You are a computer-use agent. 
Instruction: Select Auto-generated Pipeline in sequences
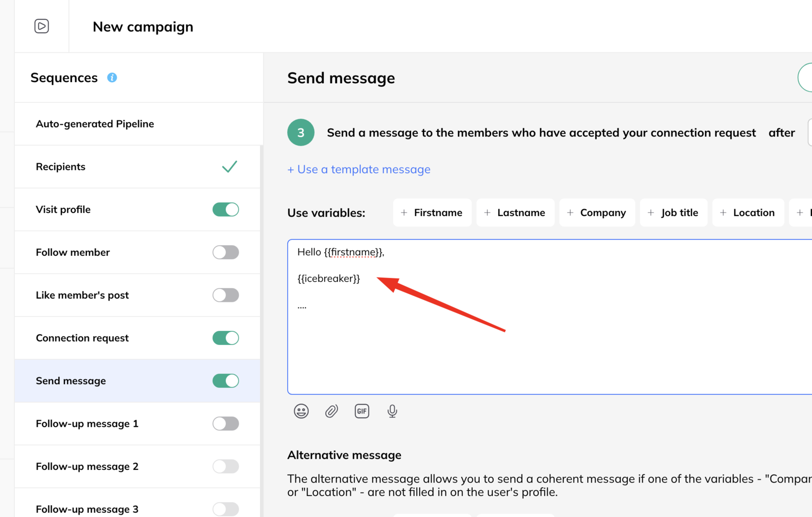[x=138, y=124]
